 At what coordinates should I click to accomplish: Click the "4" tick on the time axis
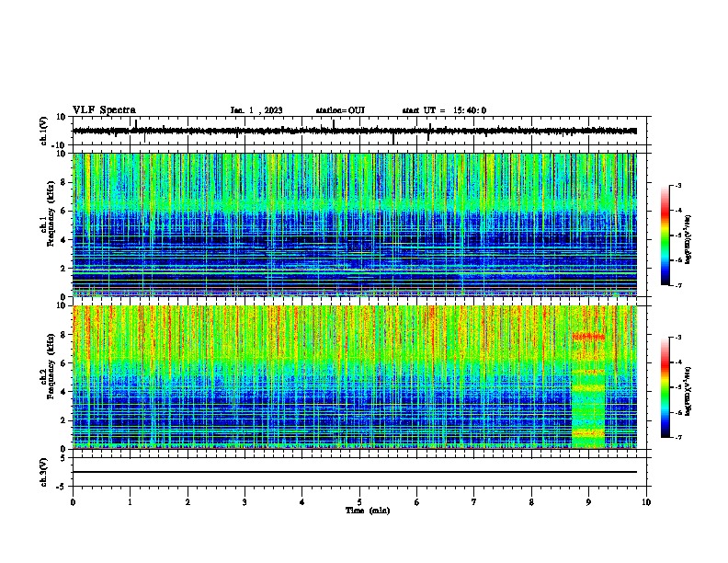(x=302, y=502)
